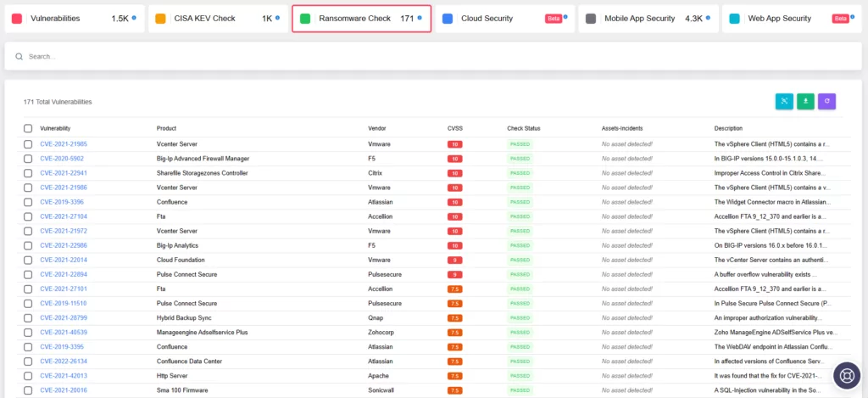868x398 pixels.
Task: Click the blue info dot next to Web App Security Beta
Action: point(852,17)
